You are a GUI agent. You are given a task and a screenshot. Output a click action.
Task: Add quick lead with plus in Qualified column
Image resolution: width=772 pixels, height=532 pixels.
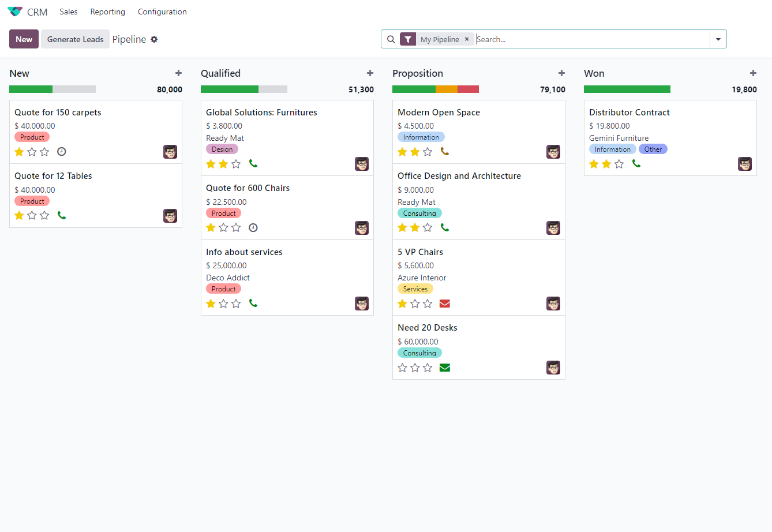click(370, 73)
